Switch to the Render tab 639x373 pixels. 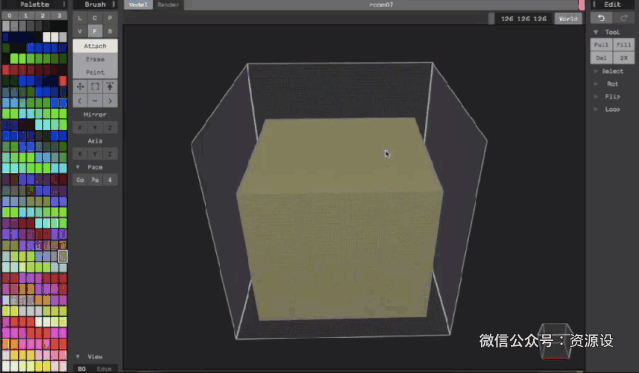[168, 4]
